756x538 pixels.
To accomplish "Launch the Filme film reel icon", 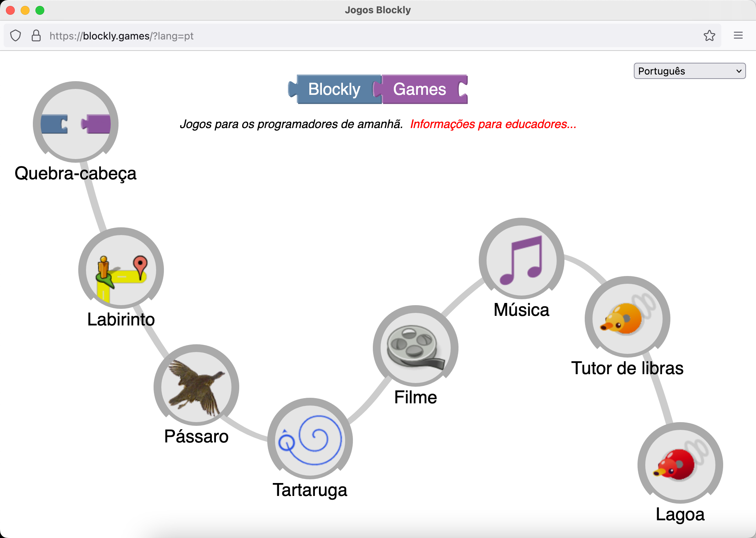I will tap(416, 346).
